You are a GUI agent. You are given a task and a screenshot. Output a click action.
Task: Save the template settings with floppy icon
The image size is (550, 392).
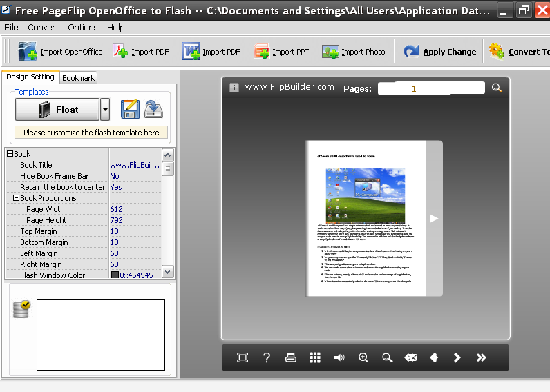pyautogui.click(x=130, y=110)
